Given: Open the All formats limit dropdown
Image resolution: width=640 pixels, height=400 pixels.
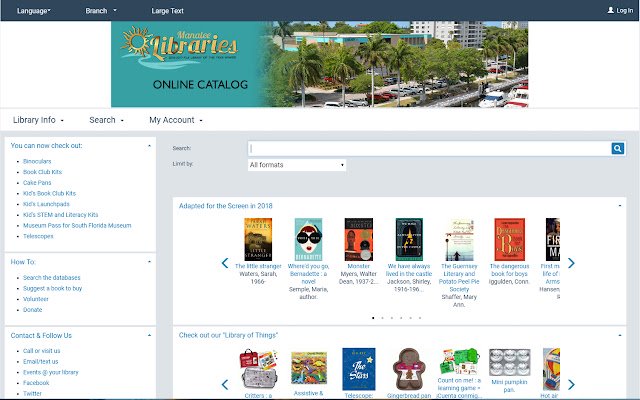Looking at the screenshot, I should pos(297,165).
